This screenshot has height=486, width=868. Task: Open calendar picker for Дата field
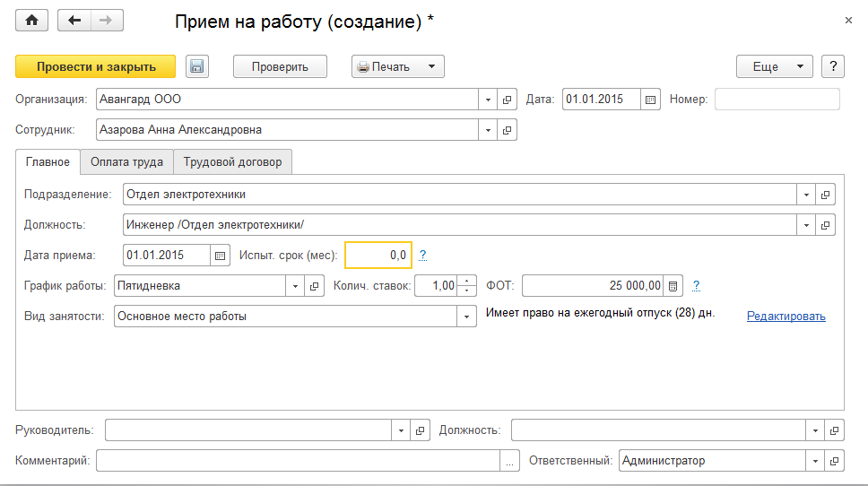coord(651,100)
